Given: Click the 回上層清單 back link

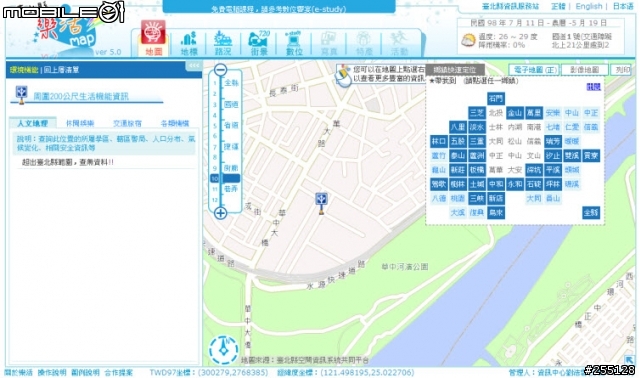Looking at the screenshot, I should pyautogui.click(x=61, y=70).
